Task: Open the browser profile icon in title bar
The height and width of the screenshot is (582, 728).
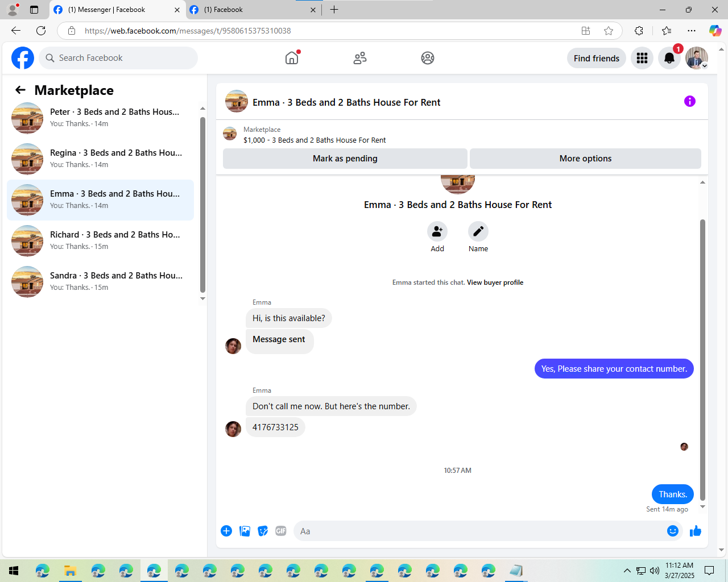Action: [13, 10]
